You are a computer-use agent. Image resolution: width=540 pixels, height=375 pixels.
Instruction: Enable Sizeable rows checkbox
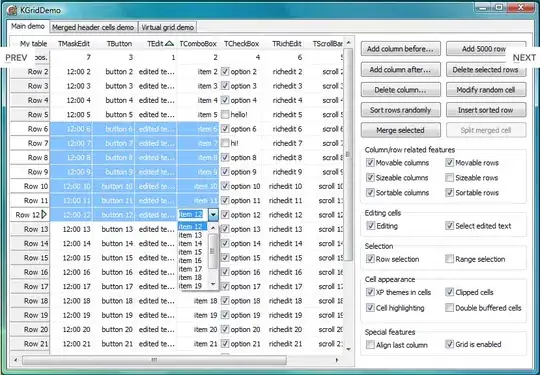(449, 178)
